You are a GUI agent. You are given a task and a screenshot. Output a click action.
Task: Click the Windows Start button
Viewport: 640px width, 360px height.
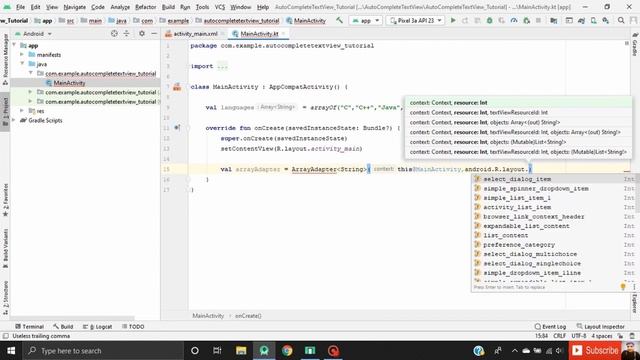[x=11, y=351]
